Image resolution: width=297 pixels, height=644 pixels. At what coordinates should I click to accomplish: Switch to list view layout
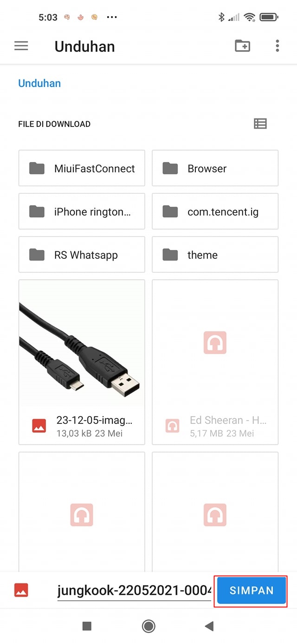[260, 124]
